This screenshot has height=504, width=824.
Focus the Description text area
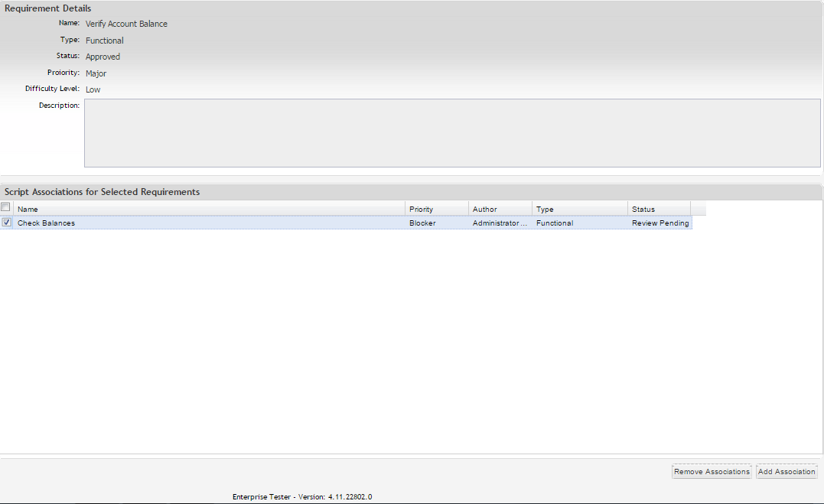tap(451, 133)
